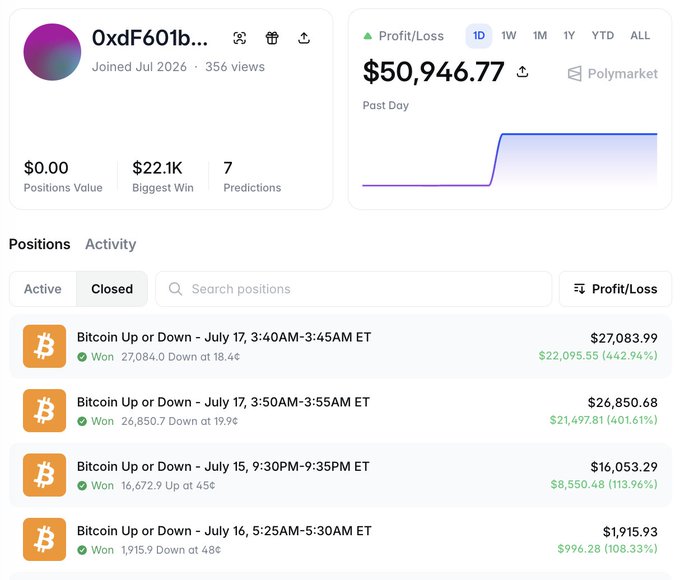Click the $22.1K Biggest Win stat
The width and height of the screenshot is (680, 580).
163,176
